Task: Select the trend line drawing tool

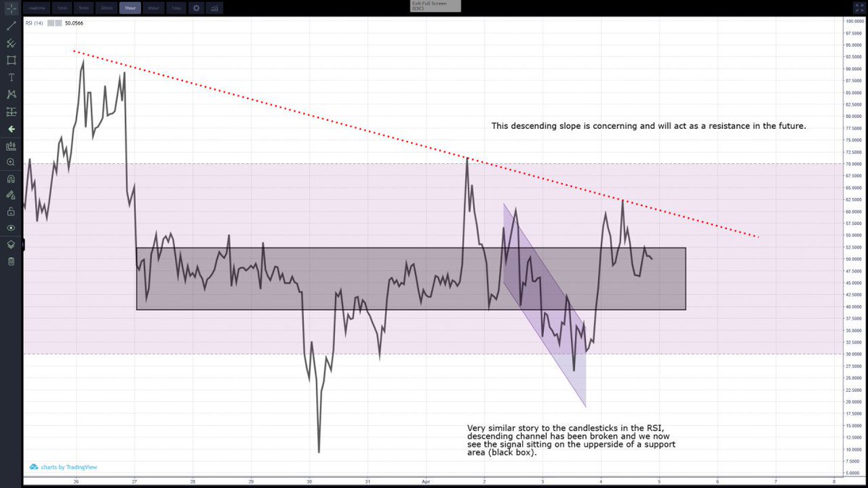Action: [11, 25]
